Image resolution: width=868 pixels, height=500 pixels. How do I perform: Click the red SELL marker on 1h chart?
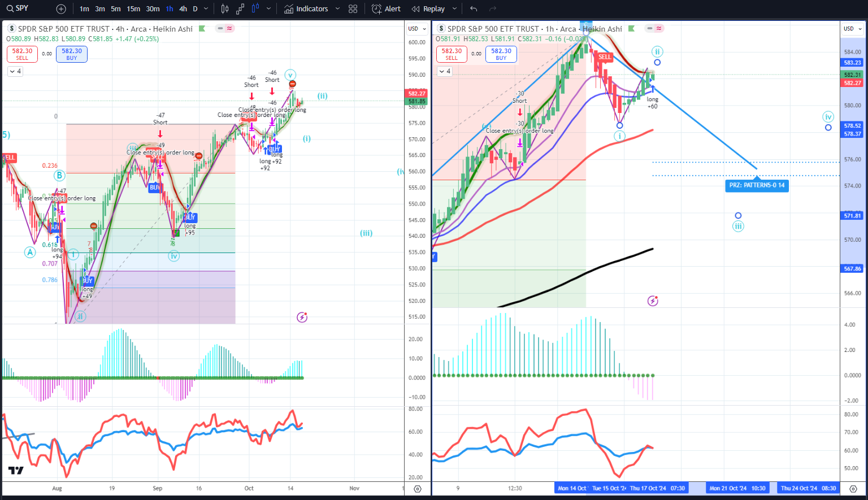pyautogui.click(x=605, y=57)
